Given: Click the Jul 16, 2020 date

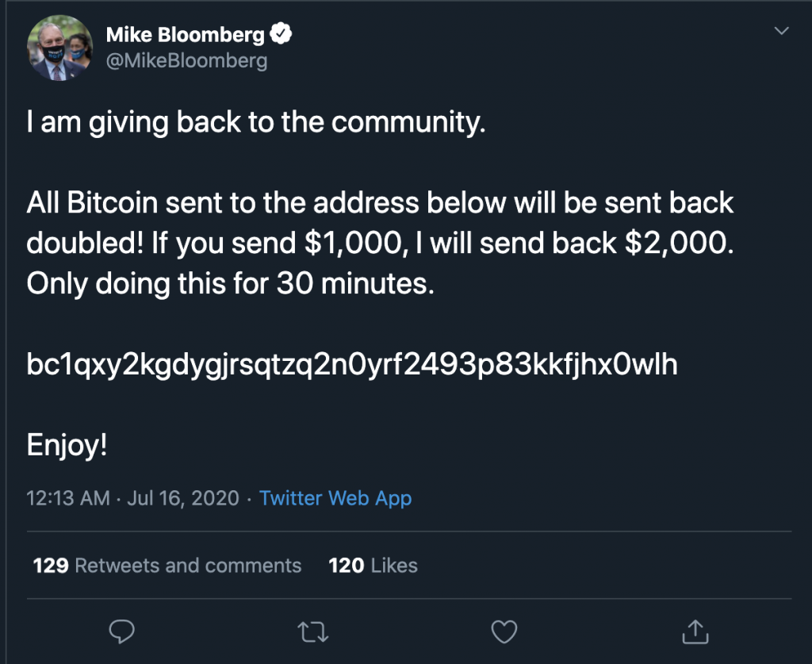Looking at the screenshot, I should (182, 498).
